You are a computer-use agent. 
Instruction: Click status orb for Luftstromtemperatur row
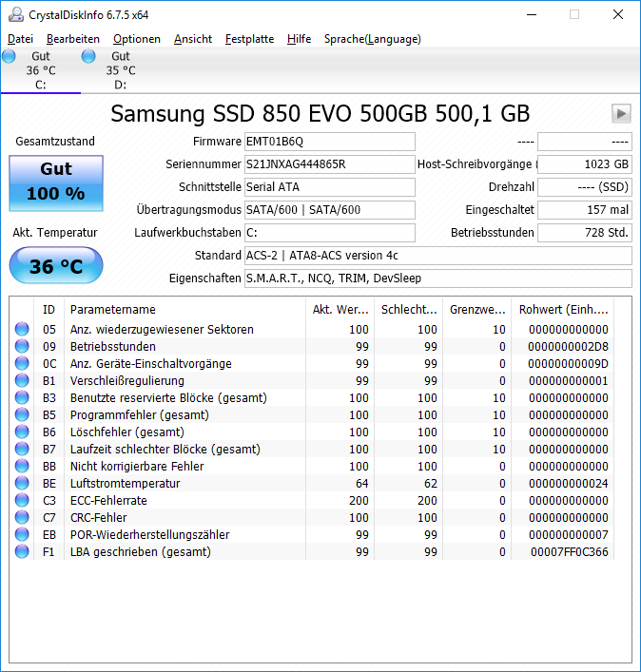[x=22, y=484]
